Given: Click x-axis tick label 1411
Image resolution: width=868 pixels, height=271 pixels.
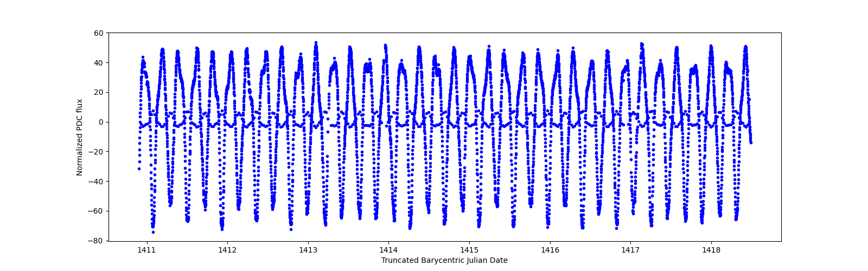Looking at the screenshot, I should (146, 250).
